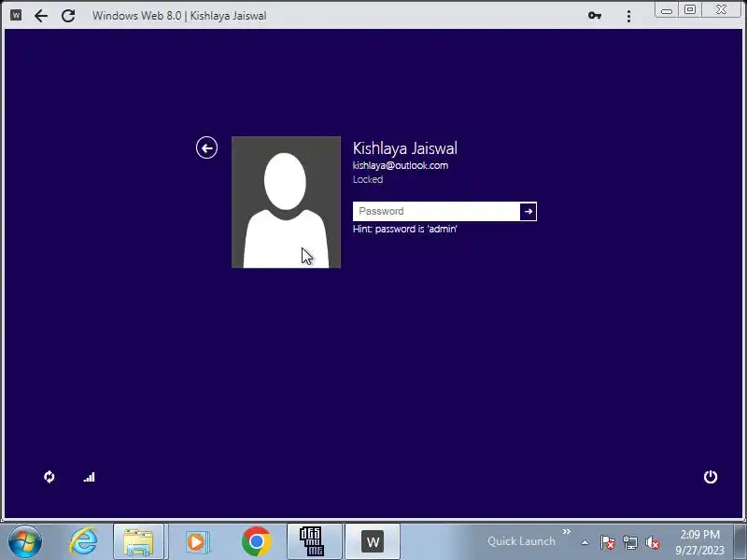The width and height of the screenshot is (747, 560).
Task: Click the name Kishlaya Jaiswal
Action: [x=405, y=148]
